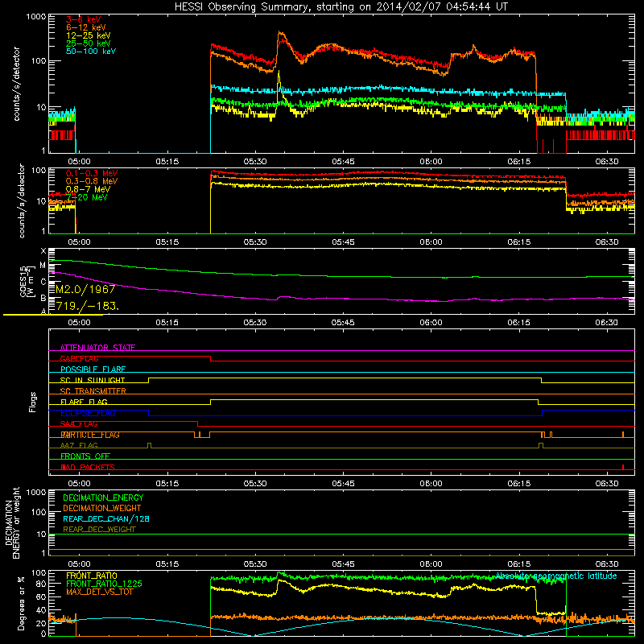
Task: Click the 719./-183. position annotation
Action: click(x=88, y=306)
